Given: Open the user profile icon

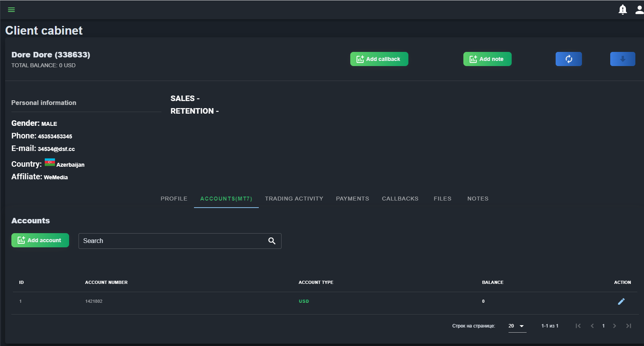Looking at the screenshot, I should coord(639,9).
